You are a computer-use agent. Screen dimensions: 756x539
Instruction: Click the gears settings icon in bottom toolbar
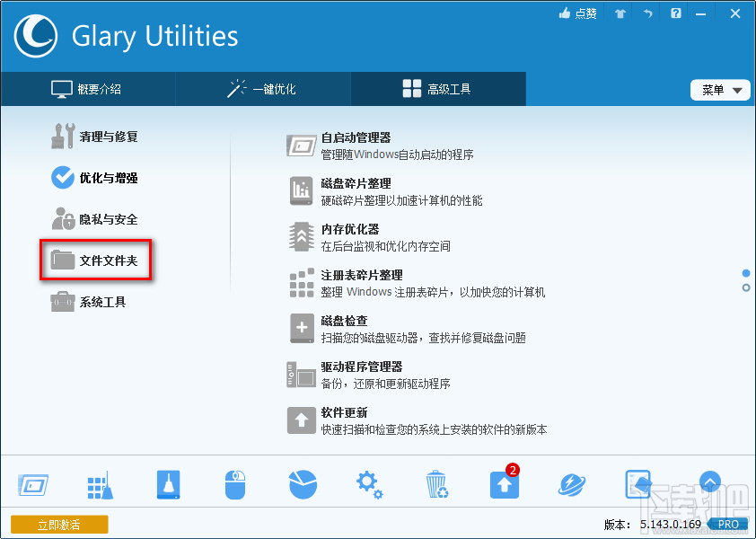[x=369, y=483]
